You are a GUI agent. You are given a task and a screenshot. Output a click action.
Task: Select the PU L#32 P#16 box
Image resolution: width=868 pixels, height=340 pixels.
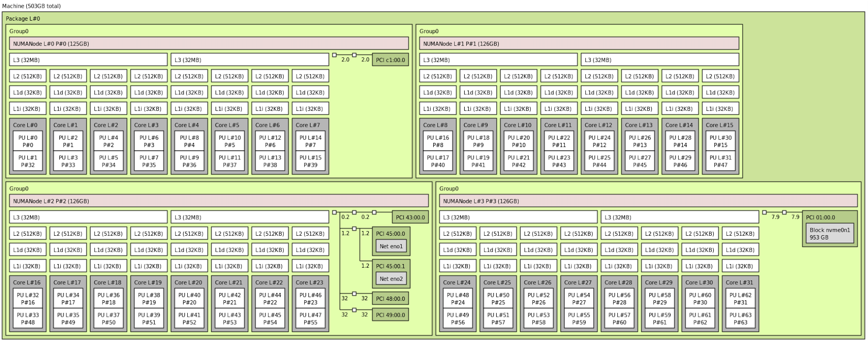(28, 299)
